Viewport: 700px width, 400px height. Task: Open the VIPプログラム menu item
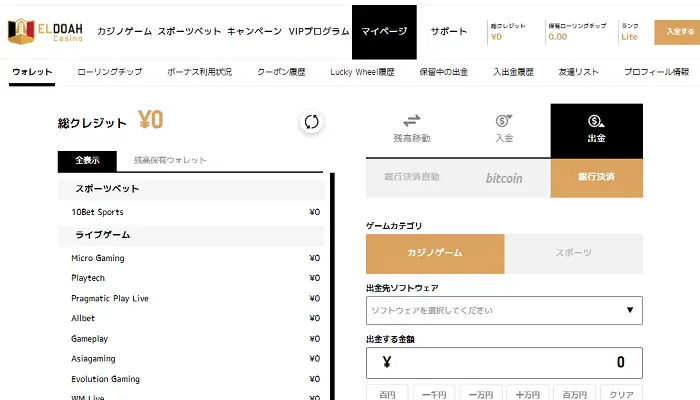point(315,31)
